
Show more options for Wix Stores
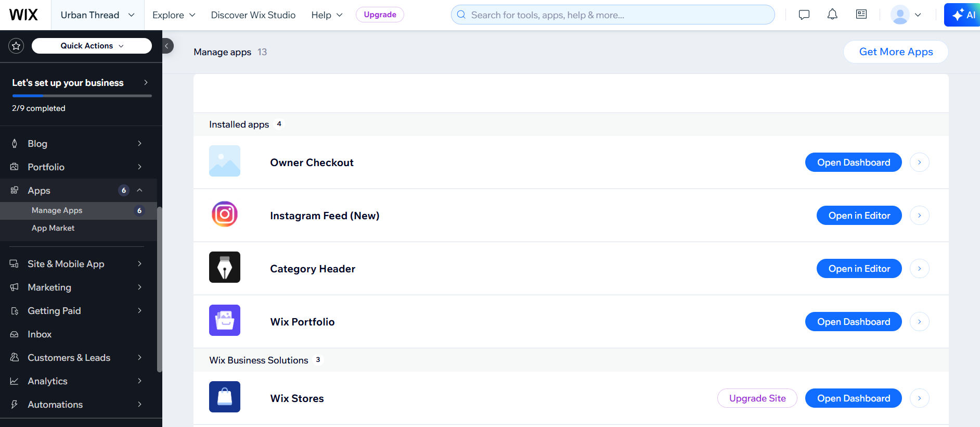point(920,398)
